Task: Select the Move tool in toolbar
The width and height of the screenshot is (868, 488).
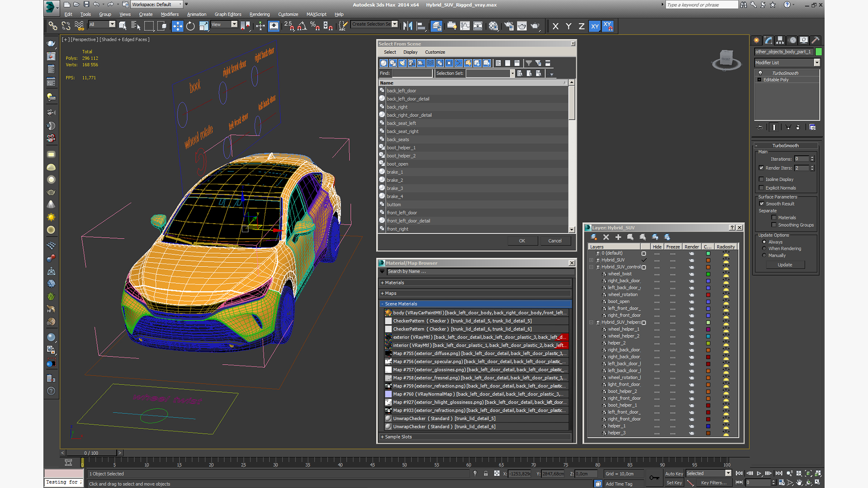Action: coord(178,26)
